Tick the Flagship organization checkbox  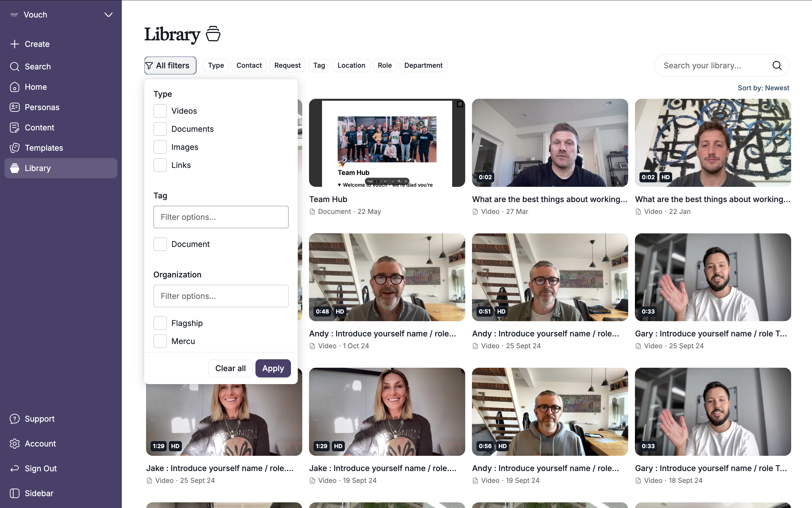click(x=160, y=323)
